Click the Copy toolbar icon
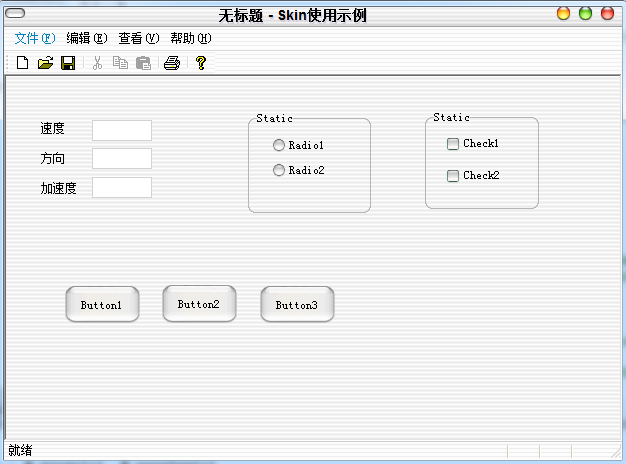626x464 pixels. tap(120, 63)
